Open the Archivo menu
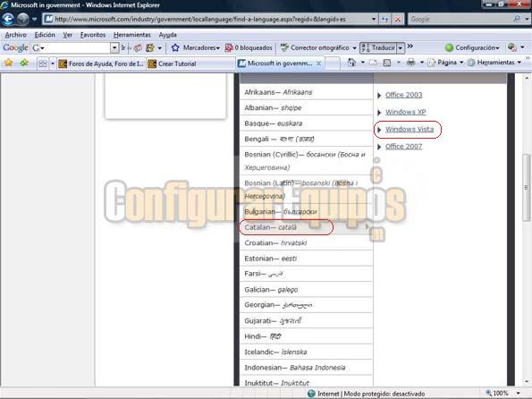Screen dimensions: 532x399 click(15, 35)
